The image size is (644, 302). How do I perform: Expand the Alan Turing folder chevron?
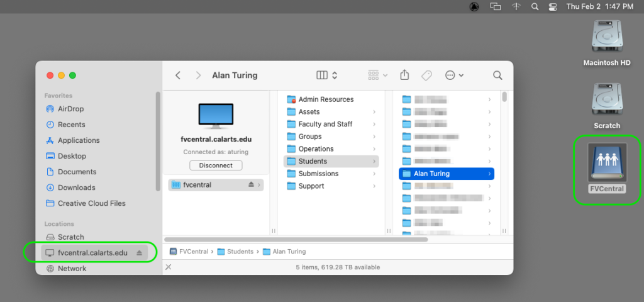pos(489,174)
